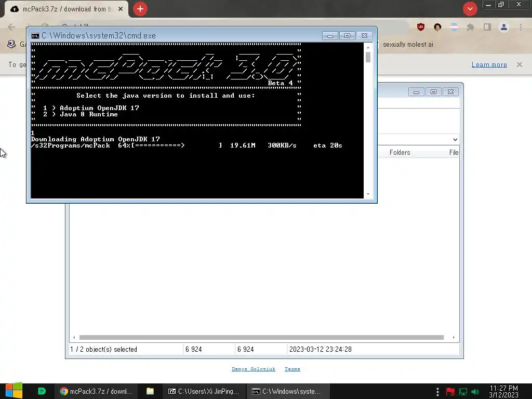Click the 7-Zip horizontal scrollbar thumb
This screenshot has height=399, width=532.
(261, 338)
